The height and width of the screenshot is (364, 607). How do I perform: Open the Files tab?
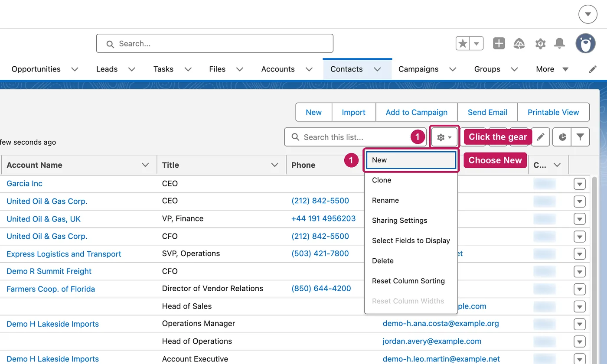[217, 69]
